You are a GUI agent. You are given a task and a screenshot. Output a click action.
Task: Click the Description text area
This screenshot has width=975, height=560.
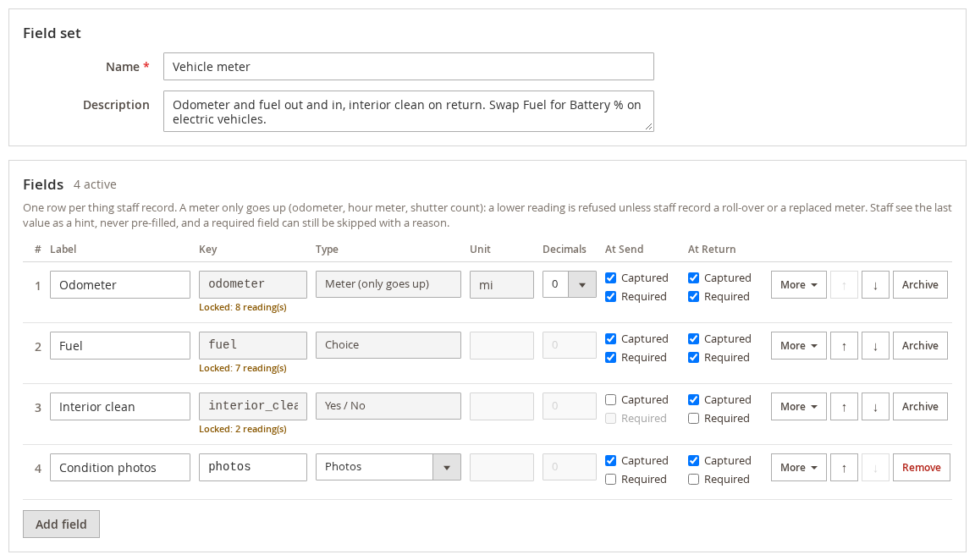409,112
